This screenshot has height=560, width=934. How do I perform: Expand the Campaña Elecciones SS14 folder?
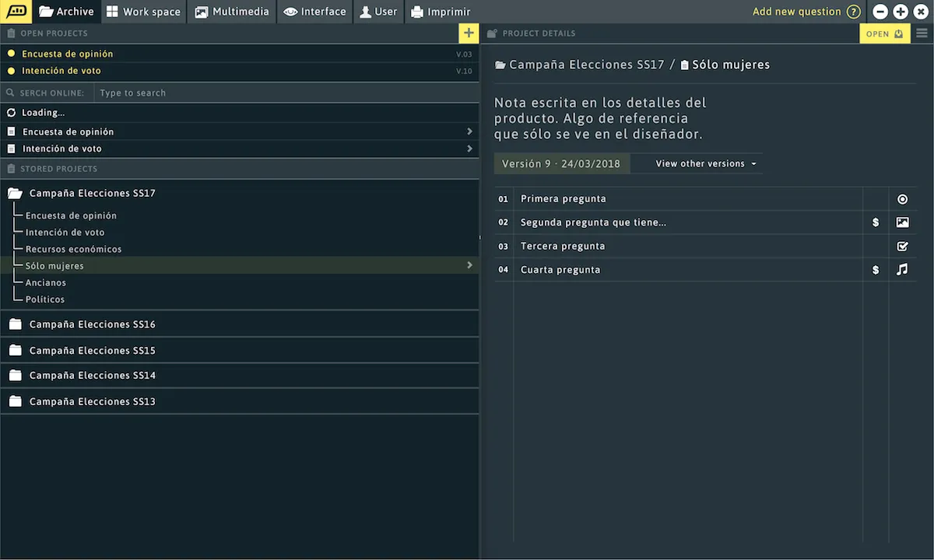coord(15,376)
